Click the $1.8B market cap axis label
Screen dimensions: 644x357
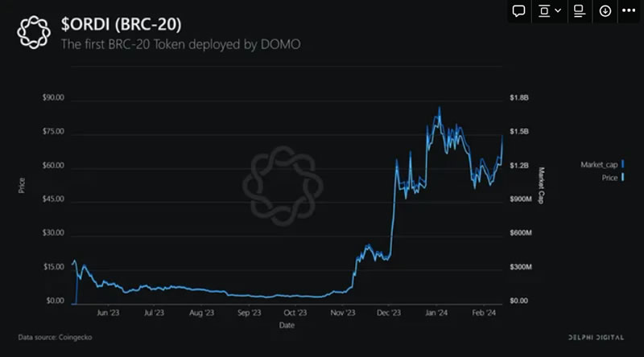point(521,98)
